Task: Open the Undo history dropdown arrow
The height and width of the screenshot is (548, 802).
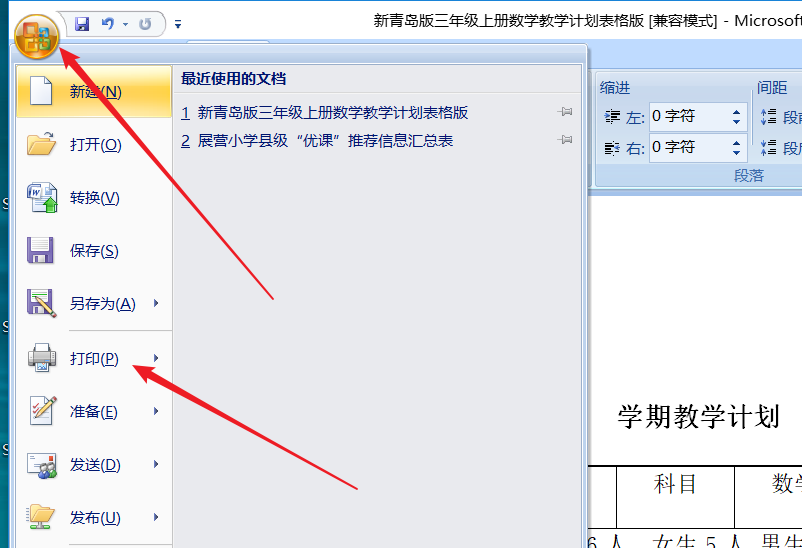Action: click(125, 24)
